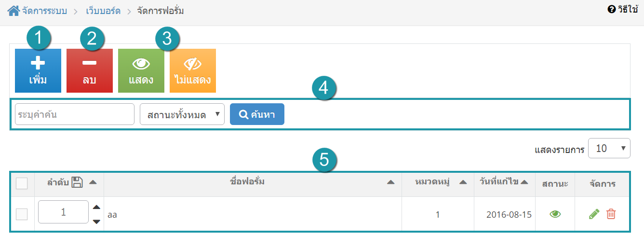Tick the checkbox for row aa
644x236 pixels.
click(x=22, y=214)
